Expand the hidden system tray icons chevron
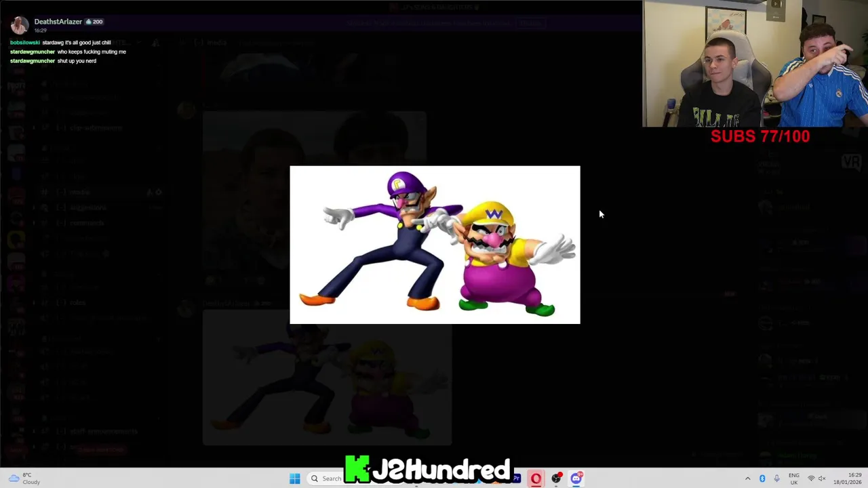 click(x=748, y=479)
